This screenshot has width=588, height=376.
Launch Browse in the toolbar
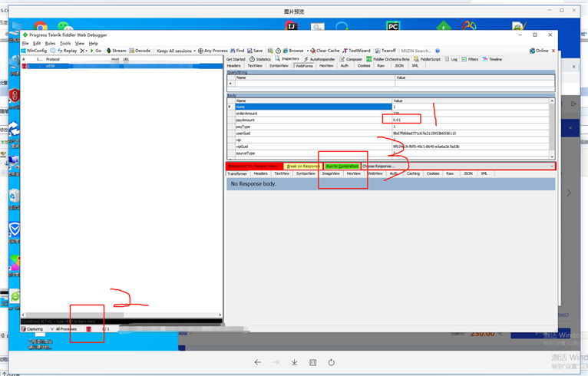tap(293, 51)
